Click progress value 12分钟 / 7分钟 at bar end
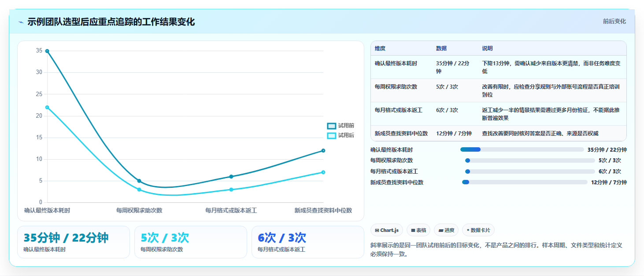644x276 pixels. point(609,182)
